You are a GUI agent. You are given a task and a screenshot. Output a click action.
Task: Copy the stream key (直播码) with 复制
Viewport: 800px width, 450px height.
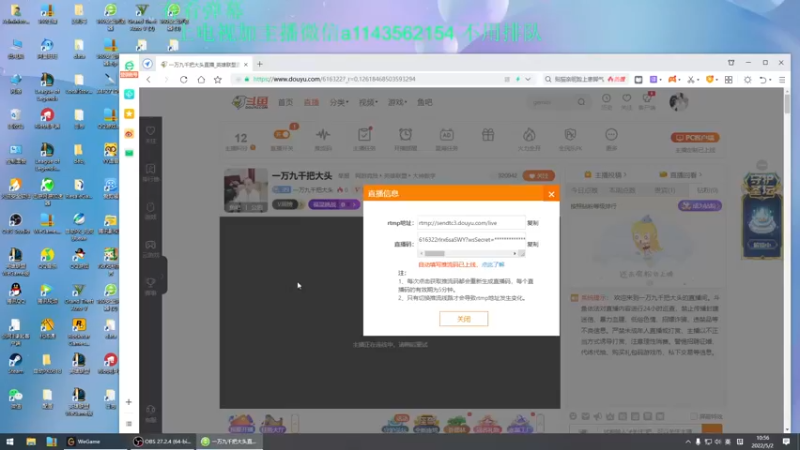point(533,244)
